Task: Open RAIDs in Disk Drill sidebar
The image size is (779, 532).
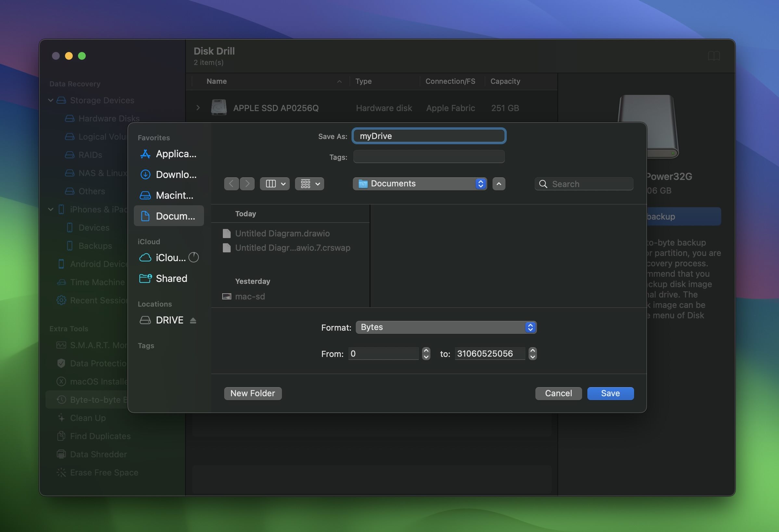Action: coord(83,155)
